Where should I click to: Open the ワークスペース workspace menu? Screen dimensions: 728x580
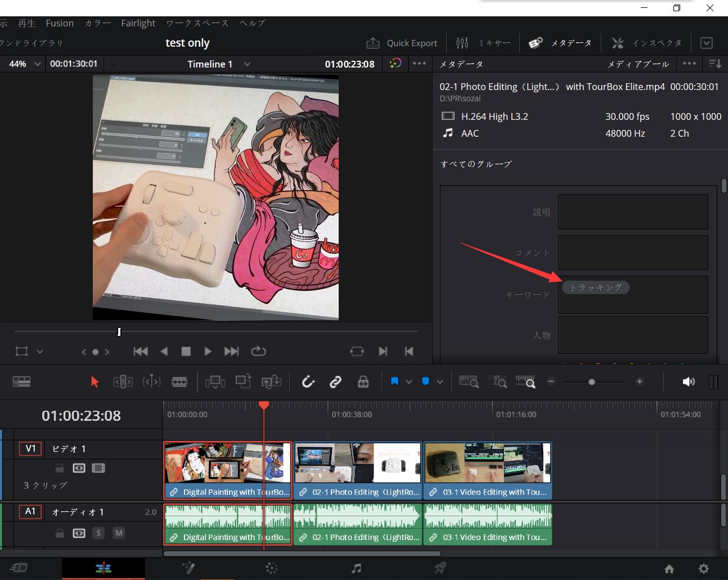point(197,23)
